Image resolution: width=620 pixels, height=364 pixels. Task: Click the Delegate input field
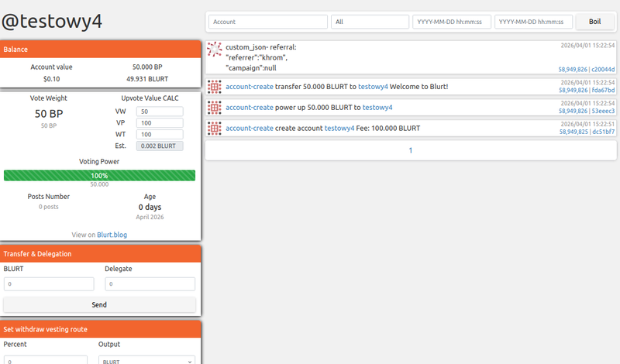[150, 284]
